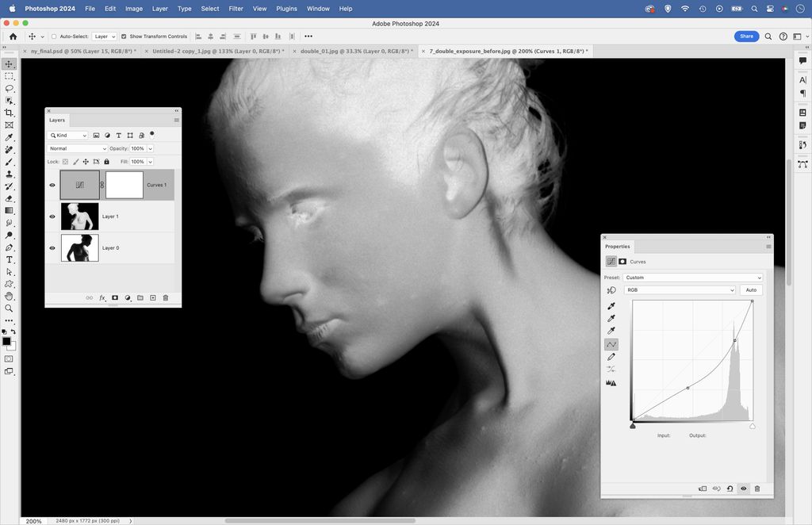Viewport: 812px width, 525px height.
Task: Select the Clone Stamp tool
Action: click(10, 174)
